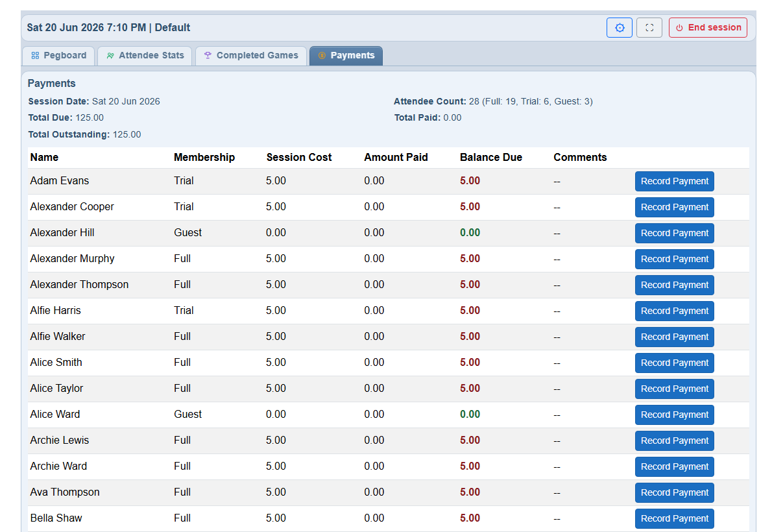The image size is (772, 532).
Task: Record payment for Alexander Cooper
Action: 675,208
